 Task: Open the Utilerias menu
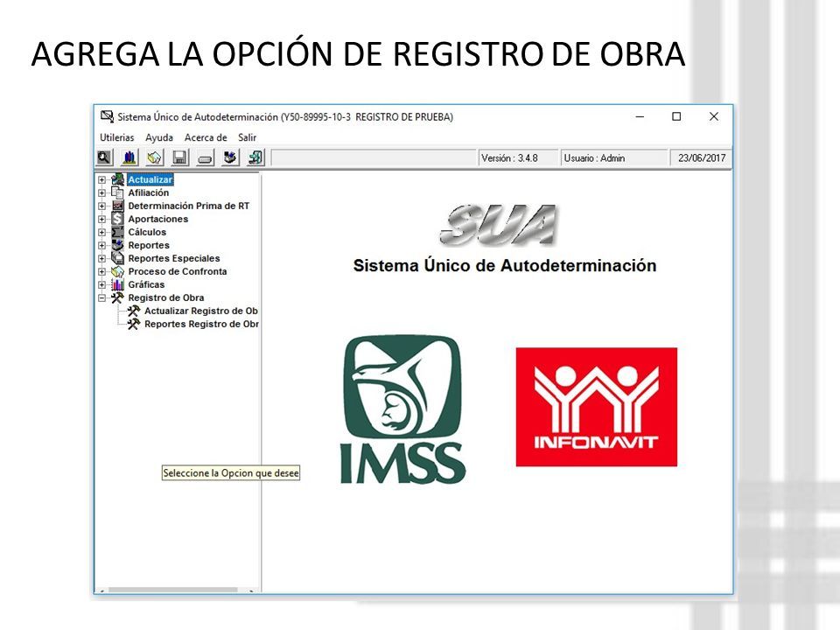click(116, 137)
